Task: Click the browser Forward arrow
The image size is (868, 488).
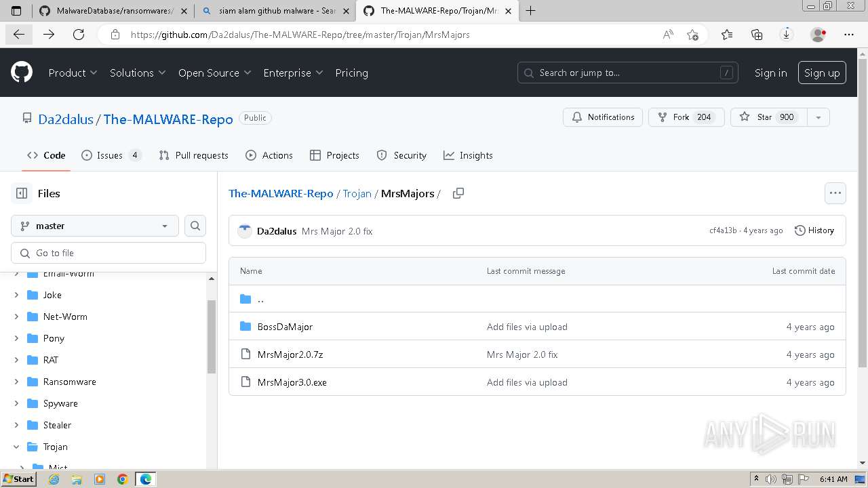Action: (x=48, y=35)
